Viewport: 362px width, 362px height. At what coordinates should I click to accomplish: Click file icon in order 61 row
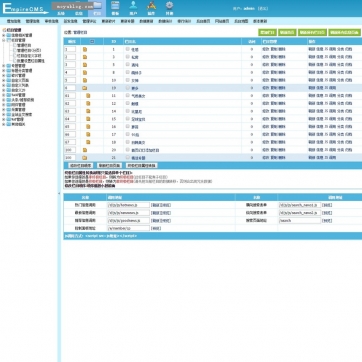[88, 96]
